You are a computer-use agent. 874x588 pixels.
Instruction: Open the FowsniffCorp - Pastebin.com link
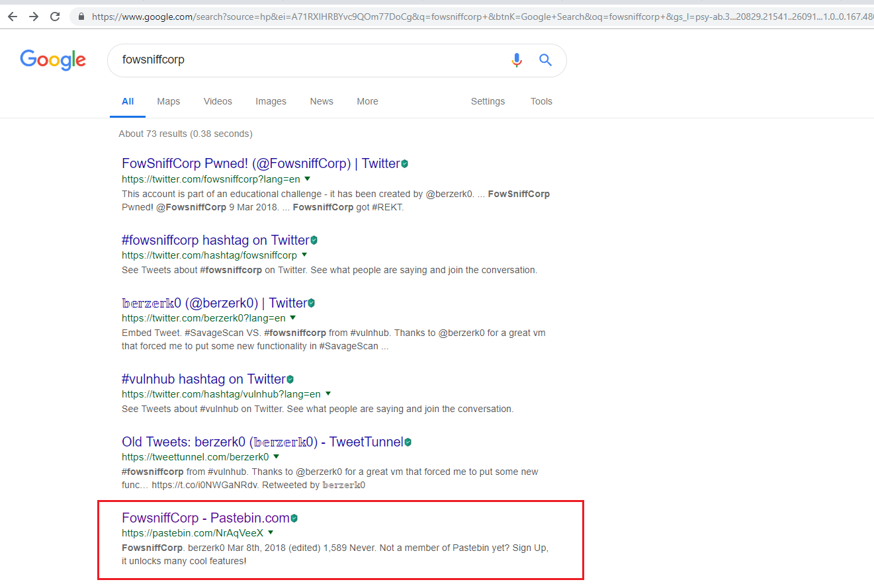coord(205,518)
